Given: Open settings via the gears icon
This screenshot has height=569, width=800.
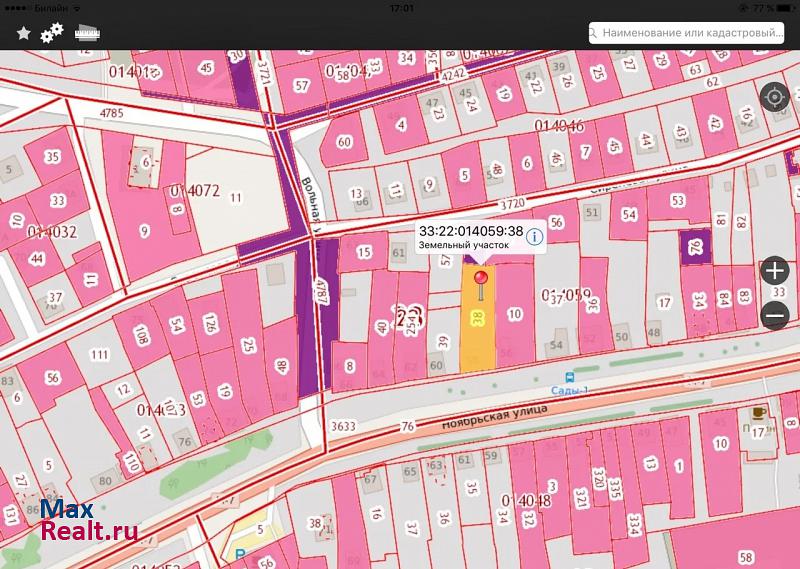Looking at the screenshot, I should (x=52, y=33).
